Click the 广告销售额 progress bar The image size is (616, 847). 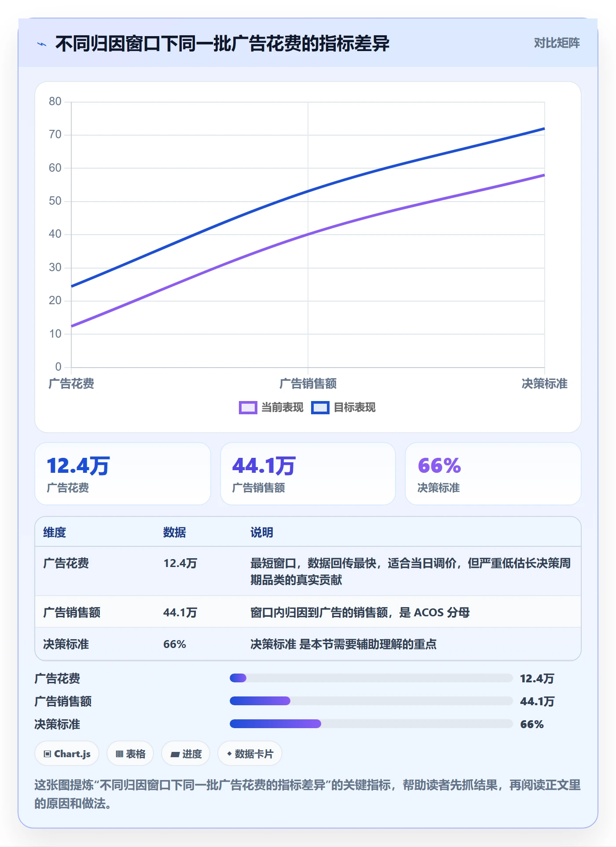tap(371, 701)
